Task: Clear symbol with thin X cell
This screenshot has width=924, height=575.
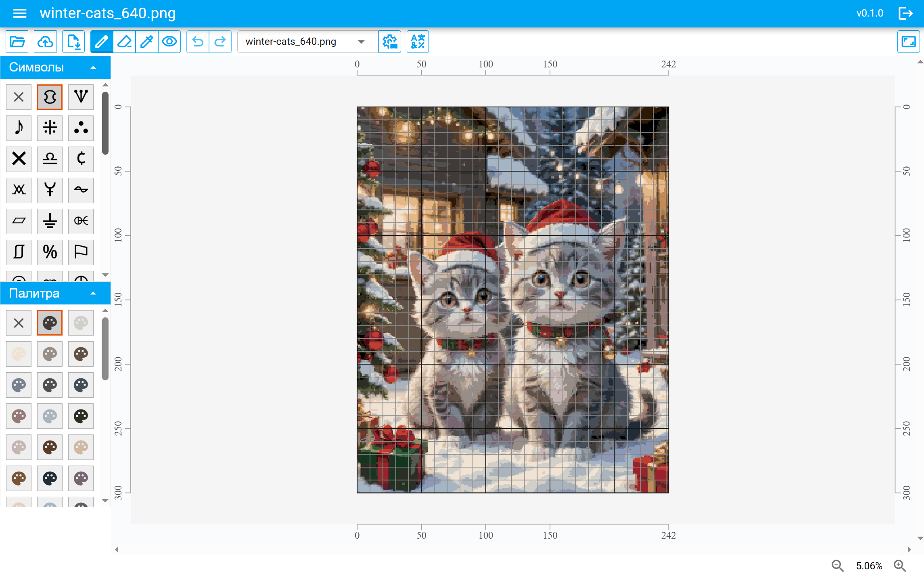Action: coord(19,97)
